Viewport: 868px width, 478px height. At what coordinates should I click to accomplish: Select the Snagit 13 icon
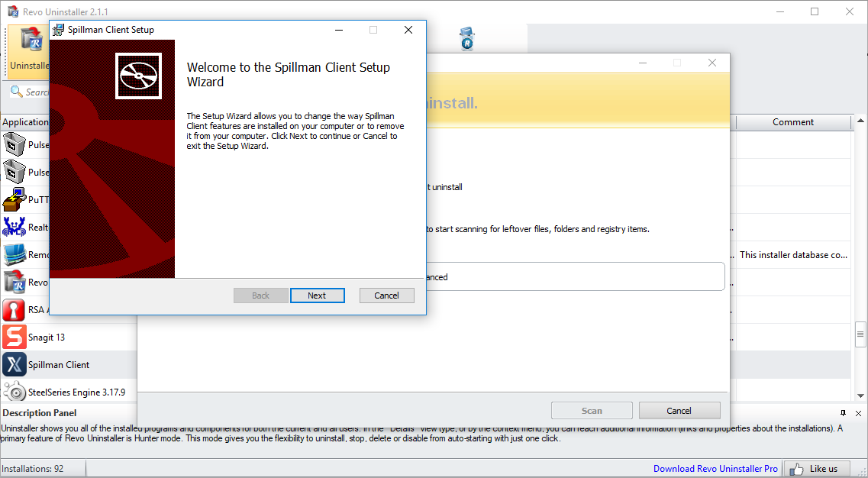(15, 338)
